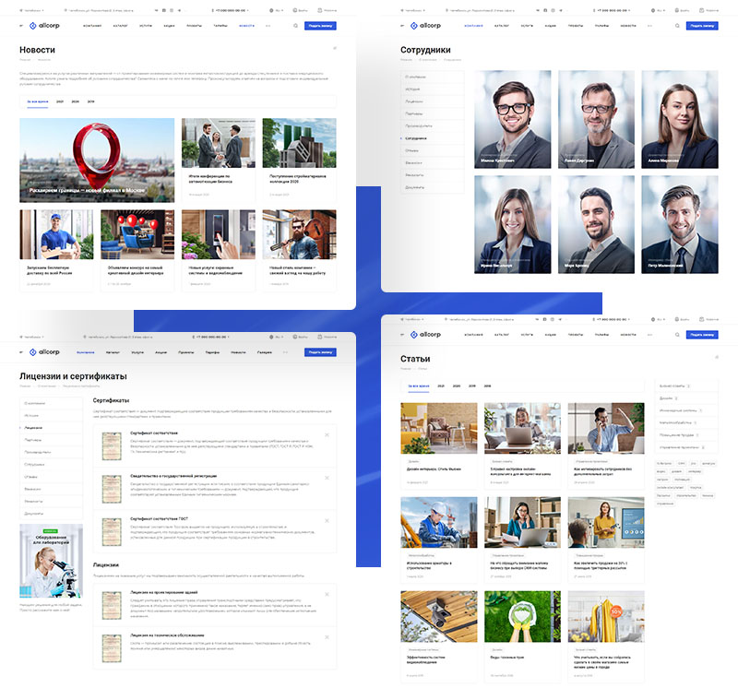738x700 pixels.
Task: Click laboratory equipment banner on Licenses page
Action: [x=51, y=562]
